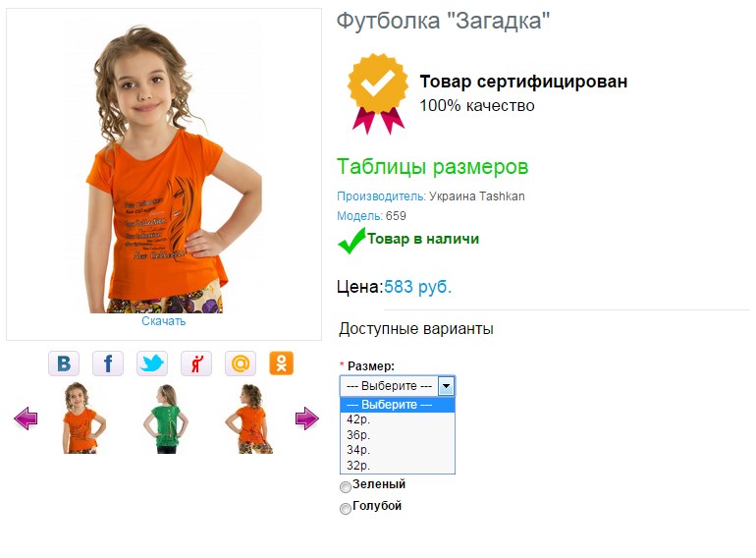This screenshot has width=756, height=558.
Task: Share on VKontakte icon
Action: click(64, 363)
